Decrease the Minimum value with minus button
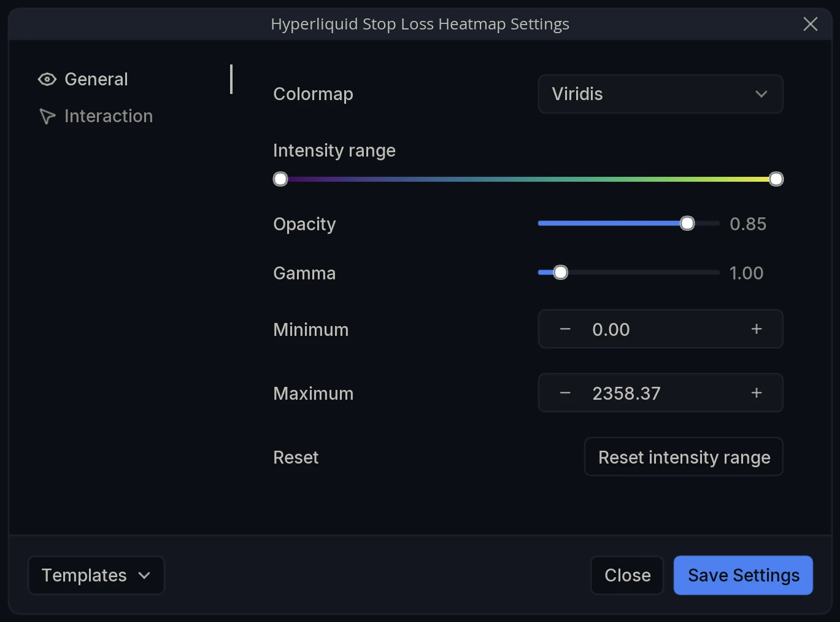 pyautogui.click(x=565, y=329)
